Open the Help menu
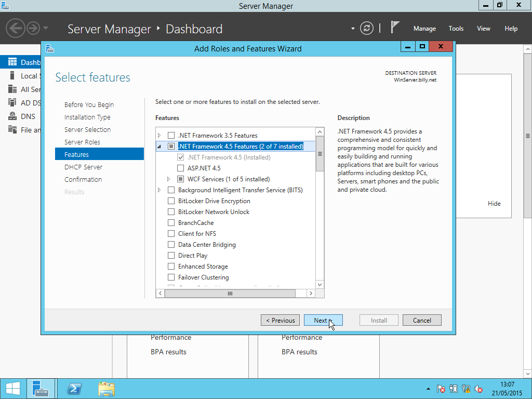 pos(511,29)
